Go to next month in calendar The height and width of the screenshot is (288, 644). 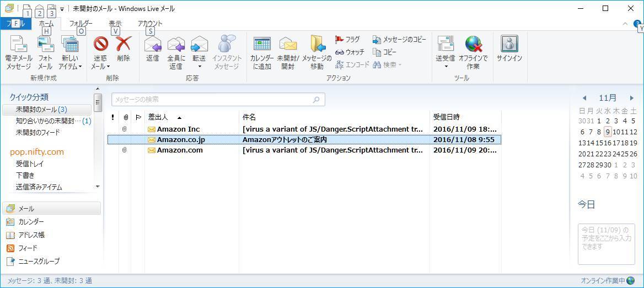point(632,98)
